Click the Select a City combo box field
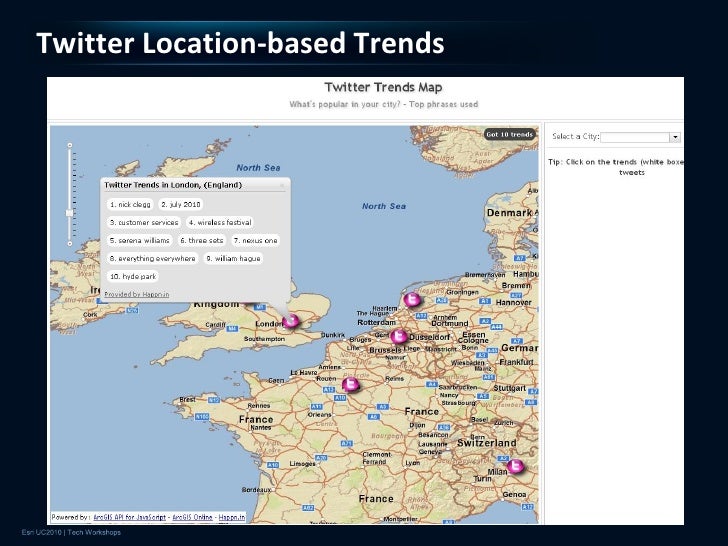728x546 pixels. pyautogui.click(x=640, y=137)
